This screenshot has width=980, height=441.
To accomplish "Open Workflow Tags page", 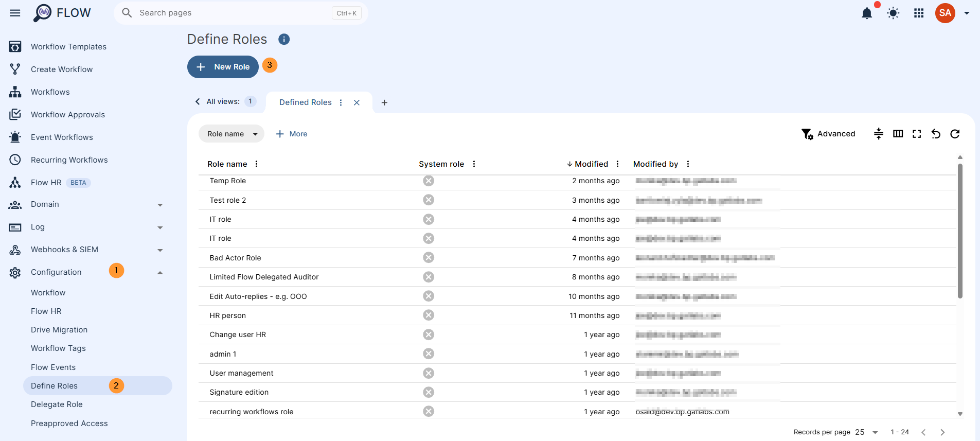I will point(58,348).
